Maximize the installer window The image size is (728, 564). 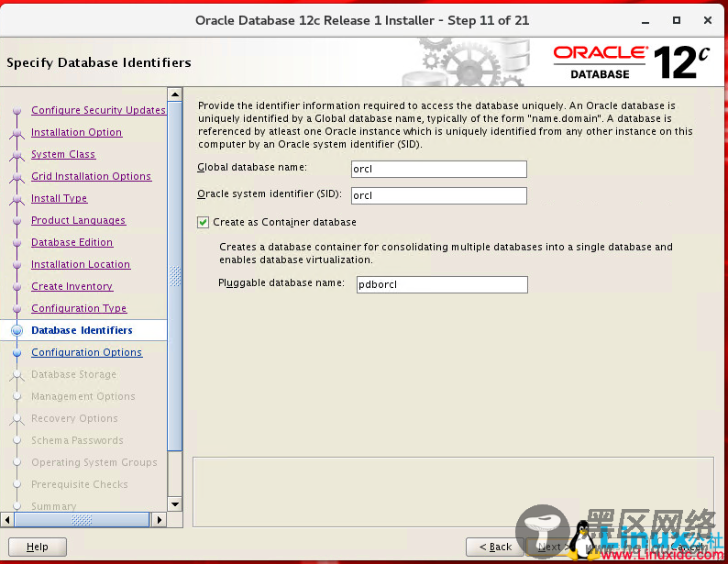pyautogui.click(x=677, y=20)
